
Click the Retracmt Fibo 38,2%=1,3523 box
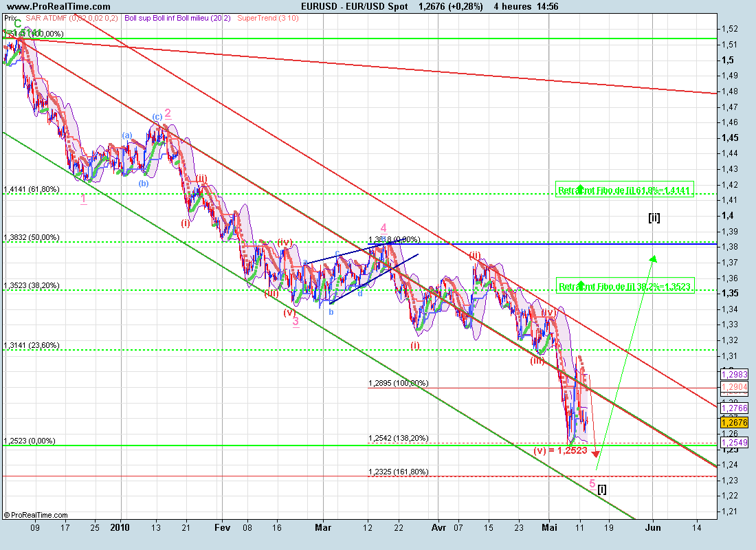coord(625,287)
